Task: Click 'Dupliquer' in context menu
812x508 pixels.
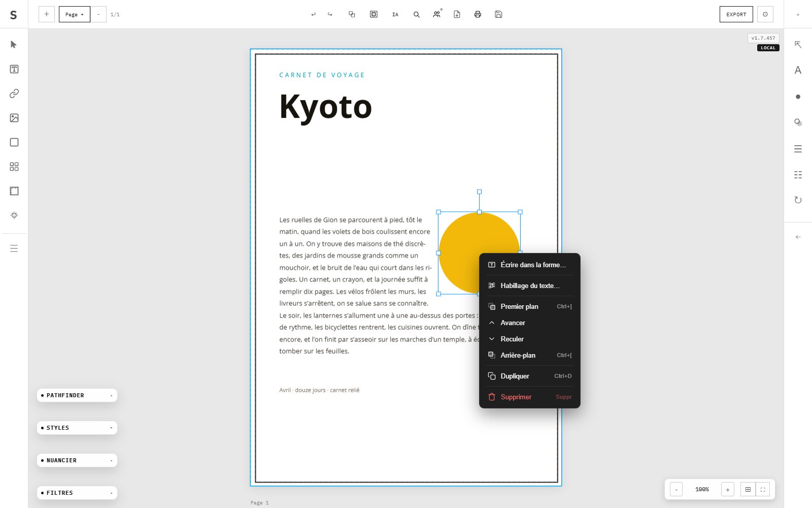Action: 530,376
